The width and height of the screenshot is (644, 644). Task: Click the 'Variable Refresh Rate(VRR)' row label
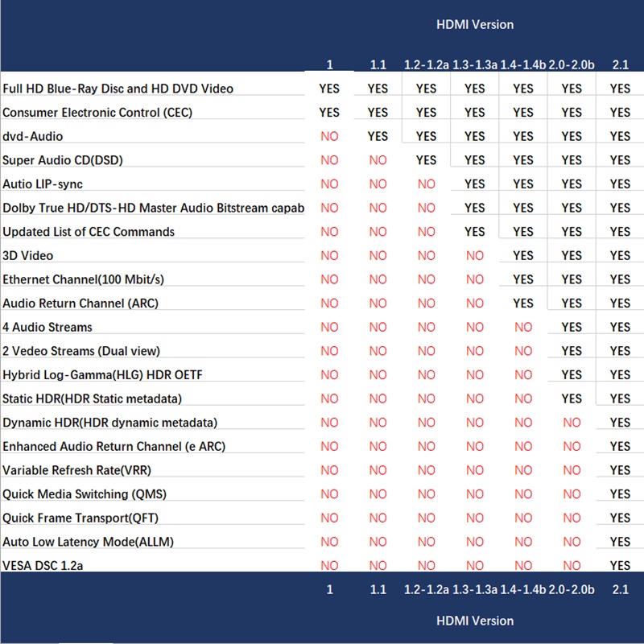77,470
